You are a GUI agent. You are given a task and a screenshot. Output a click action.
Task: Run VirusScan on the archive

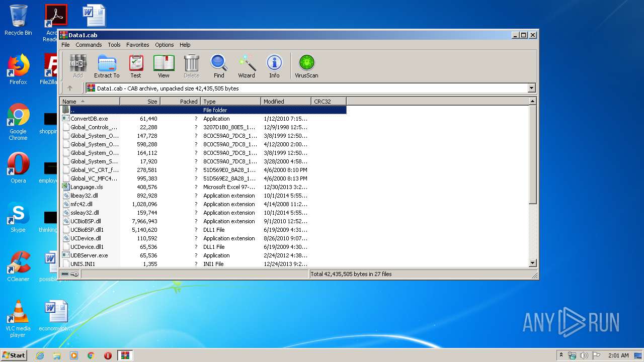306,66
